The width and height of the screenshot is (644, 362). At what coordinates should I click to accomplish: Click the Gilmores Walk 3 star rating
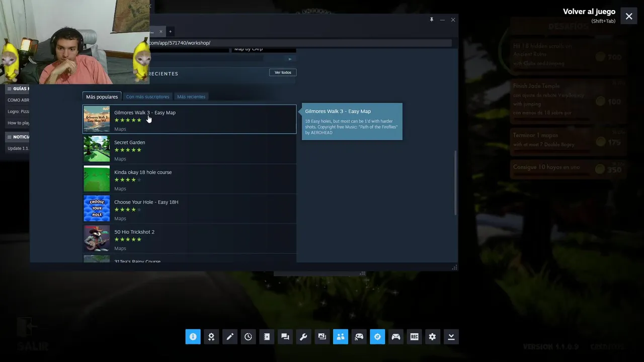point(128,120)
